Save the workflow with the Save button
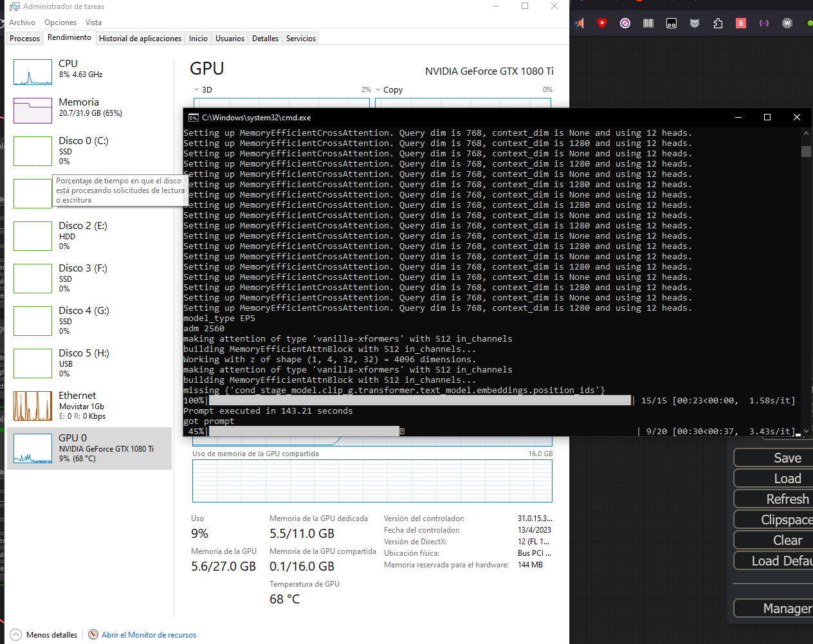813x644 pixels. [x=787, y=457]
